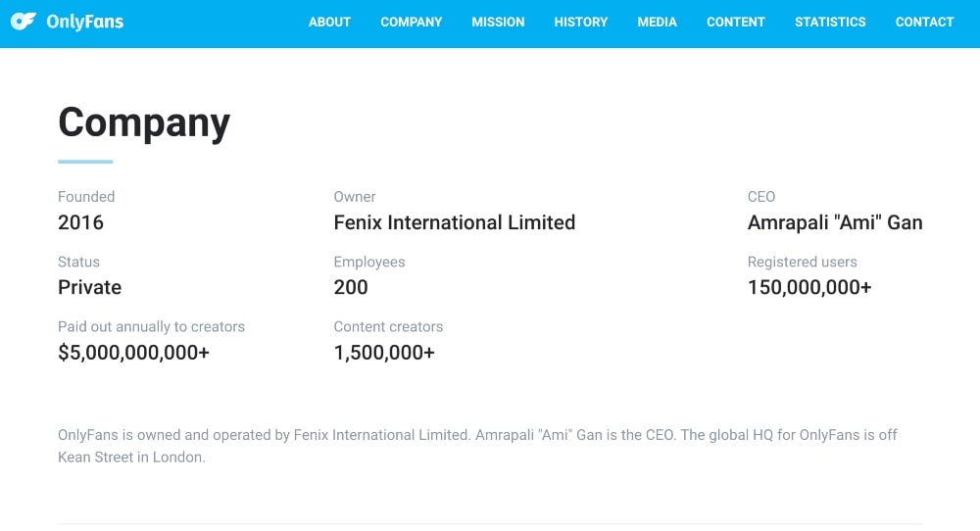
Task: Click the Registered users 150,000,000+ figure
Action: (808, 287)
